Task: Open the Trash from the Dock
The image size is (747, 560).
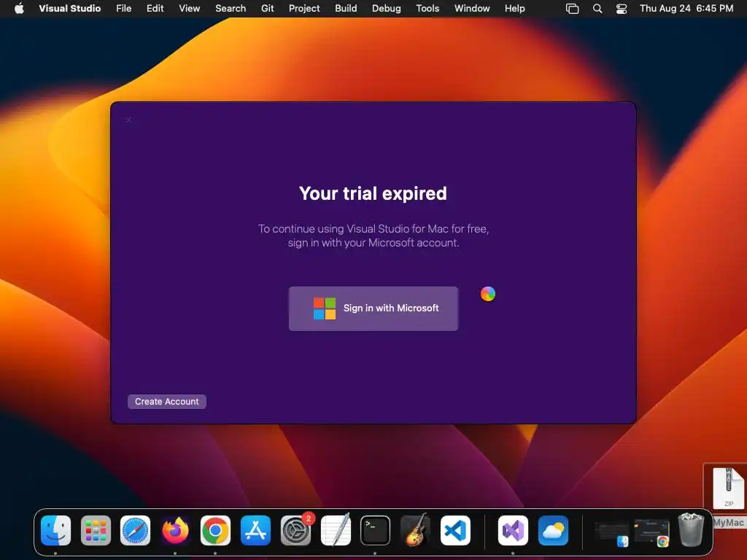Action: (691, 529)
